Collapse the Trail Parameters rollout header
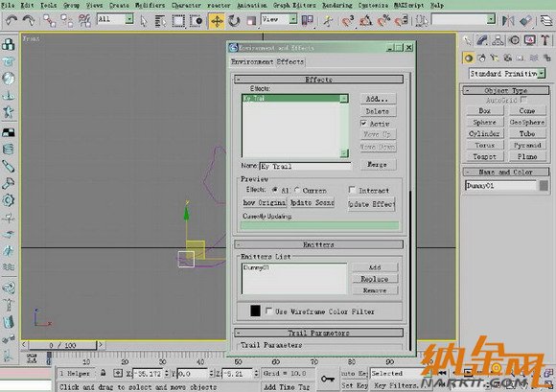 point(318,333)
